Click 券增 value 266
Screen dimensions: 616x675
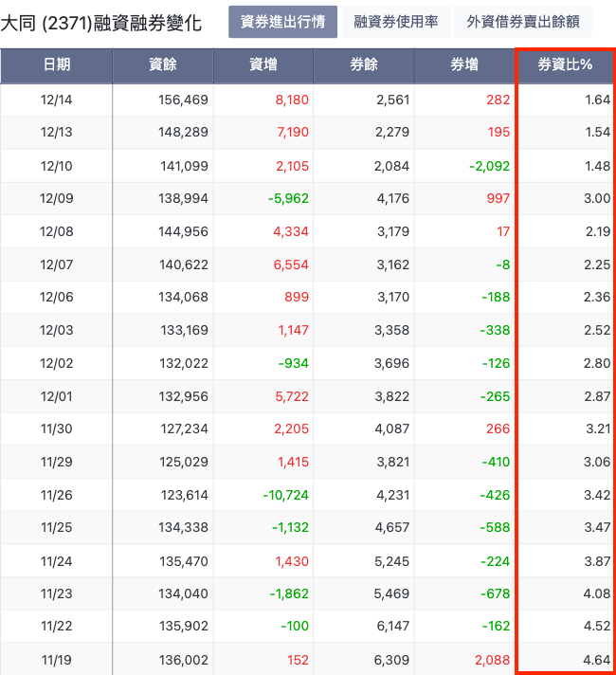click(x=498, y=429)
